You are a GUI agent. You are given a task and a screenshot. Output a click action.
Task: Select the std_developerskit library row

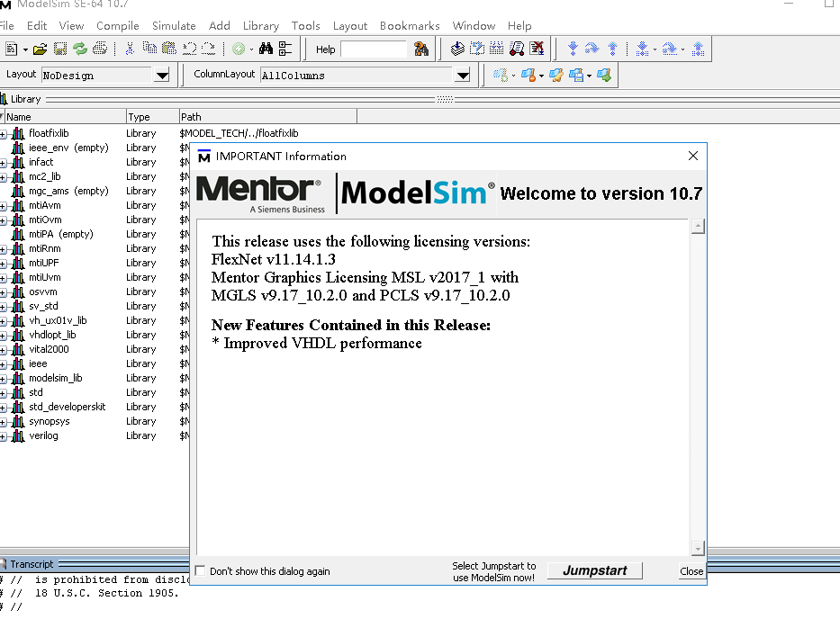pyautogui.click(x=67, y=407)
